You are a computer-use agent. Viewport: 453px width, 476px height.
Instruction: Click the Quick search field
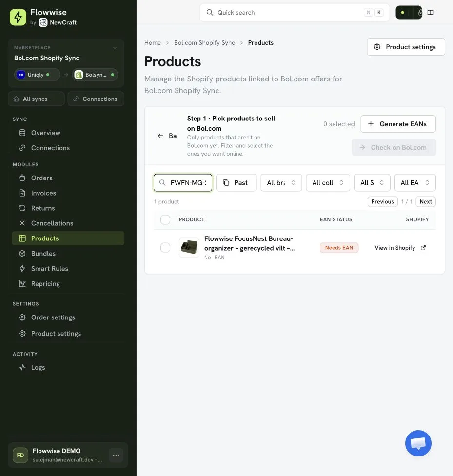click(x=295, y=13)
